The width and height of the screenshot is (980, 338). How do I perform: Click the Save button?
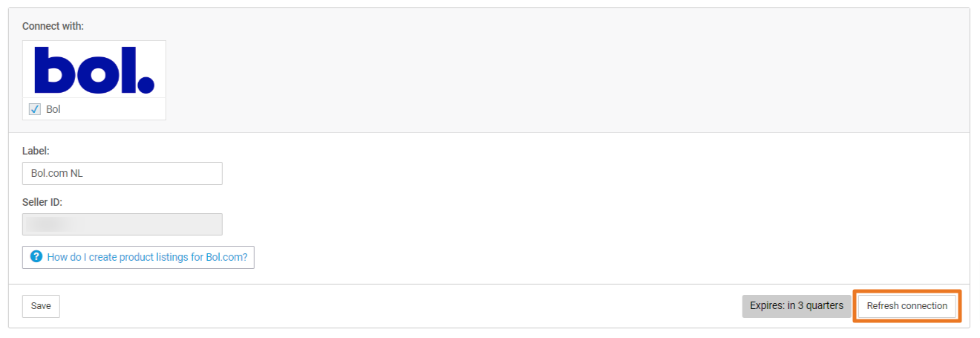[41, 306]
